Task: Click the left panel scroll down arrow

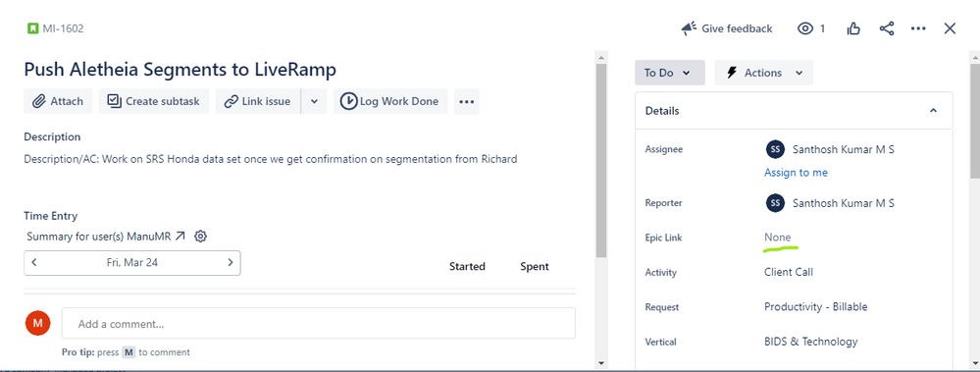Action: point(600,362)
